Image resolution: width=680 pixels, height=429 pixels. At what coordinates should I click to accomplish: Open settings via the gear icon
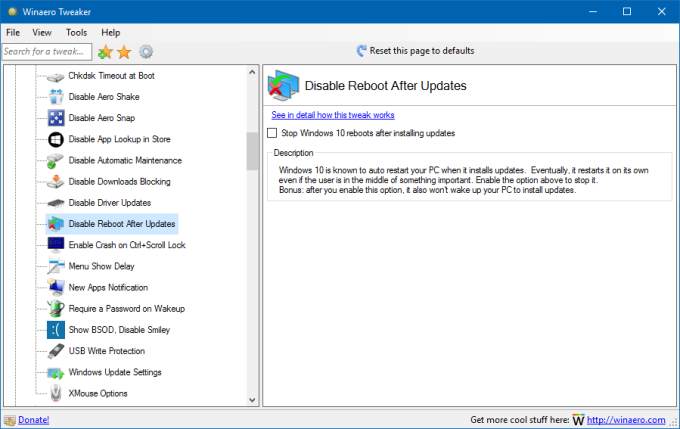[x=146, y=52]
